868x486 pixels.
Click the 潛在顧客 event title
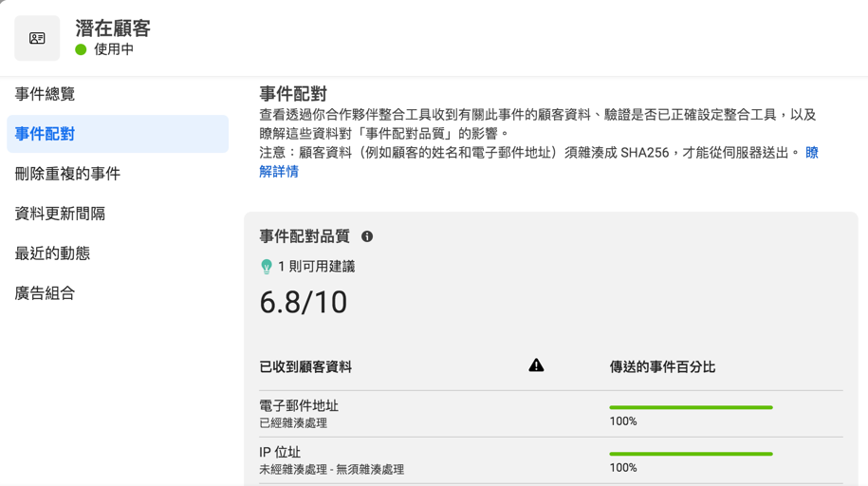coord(113,28)
